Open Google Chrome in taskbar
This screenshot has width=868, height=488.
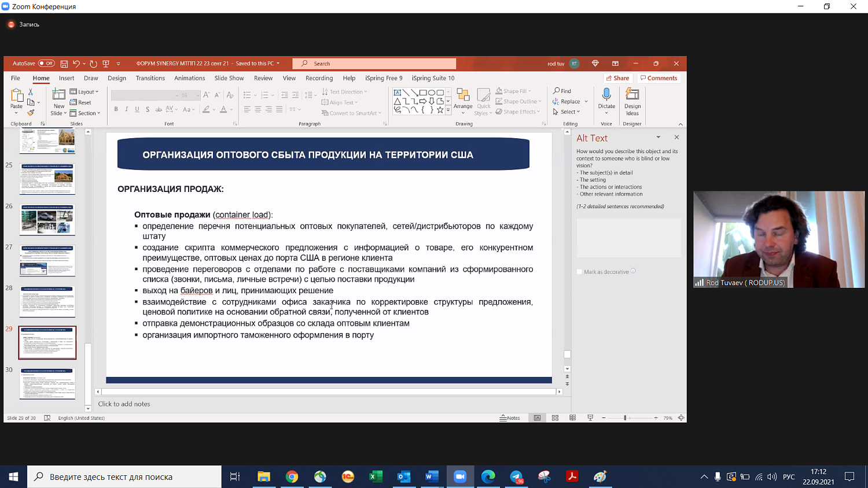292,476
